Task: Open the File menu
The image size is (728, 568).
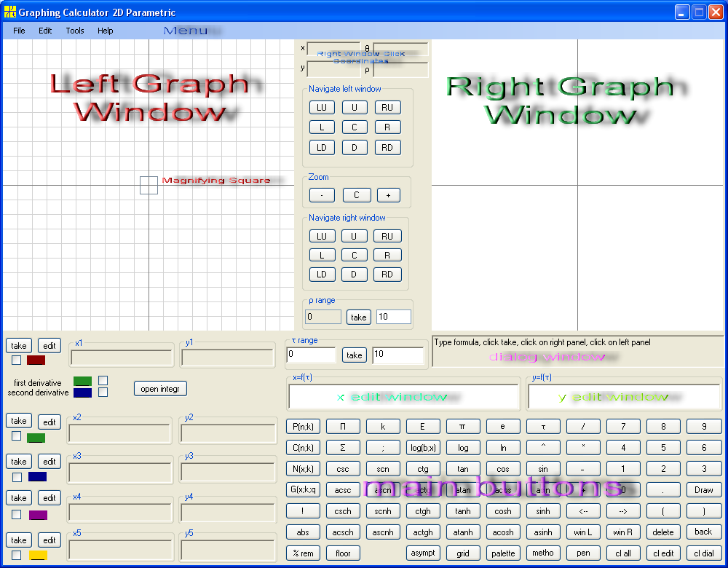Action: [19, 31]
